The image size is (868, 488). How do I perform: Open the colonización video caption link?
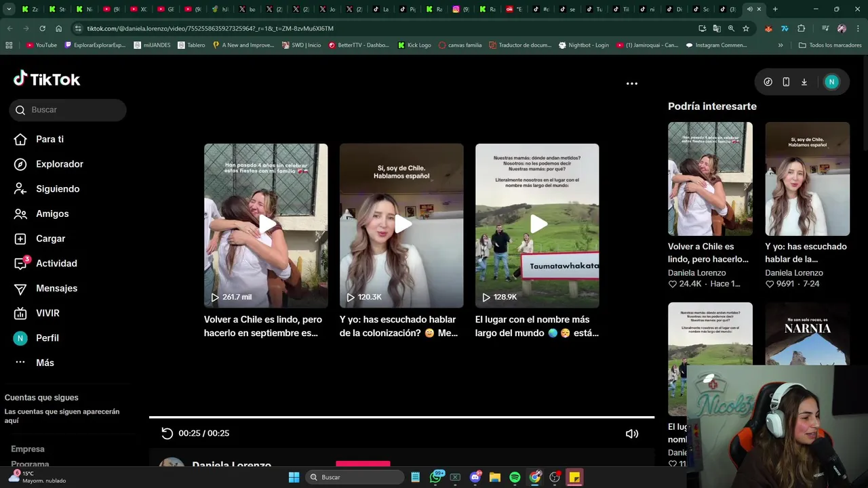399,326
